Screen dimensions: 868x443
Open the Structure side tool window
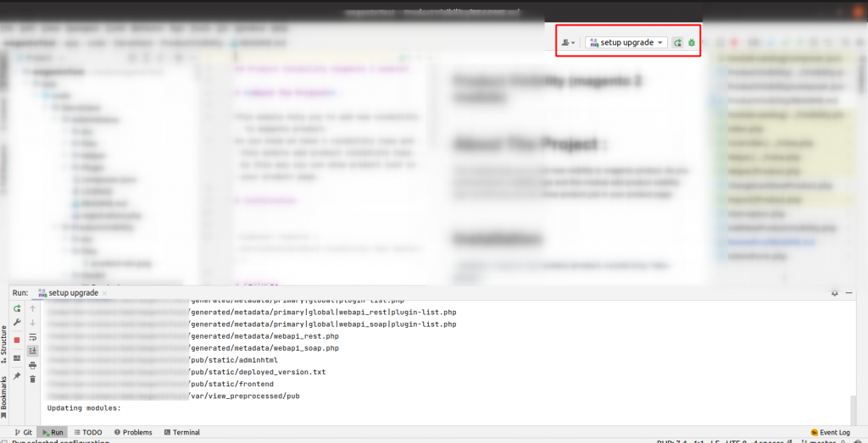tap(4, 345)
